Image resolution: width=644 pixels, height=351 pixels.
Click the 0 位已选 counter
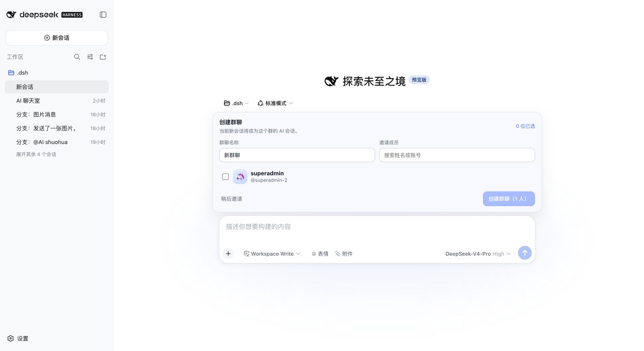tap(525, 126)
